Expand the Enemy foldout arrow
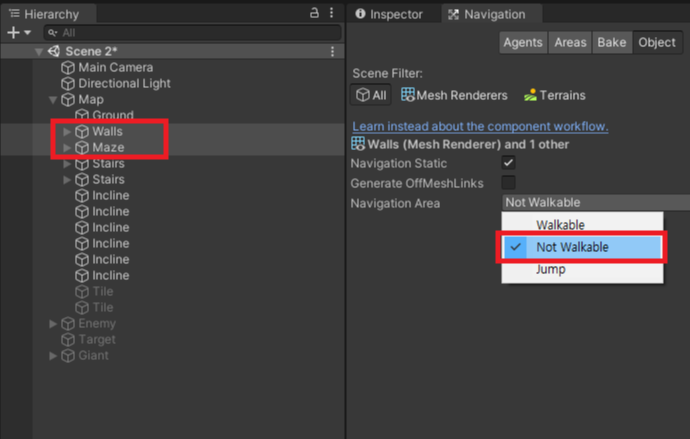Screen dimensions: 690x439 pos(53,324)
